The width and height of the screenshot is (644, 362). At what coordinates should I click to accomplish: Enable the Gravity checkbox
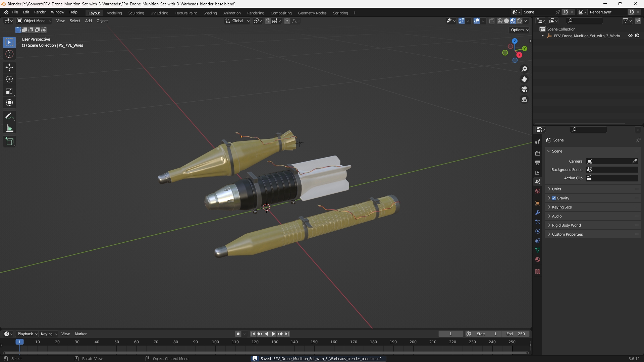554,198
